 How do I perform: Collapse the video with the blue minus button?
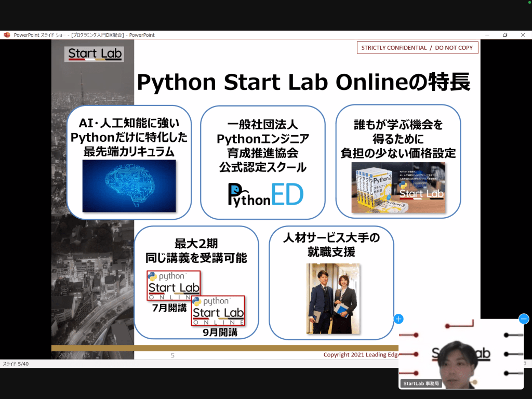[524, 319]
